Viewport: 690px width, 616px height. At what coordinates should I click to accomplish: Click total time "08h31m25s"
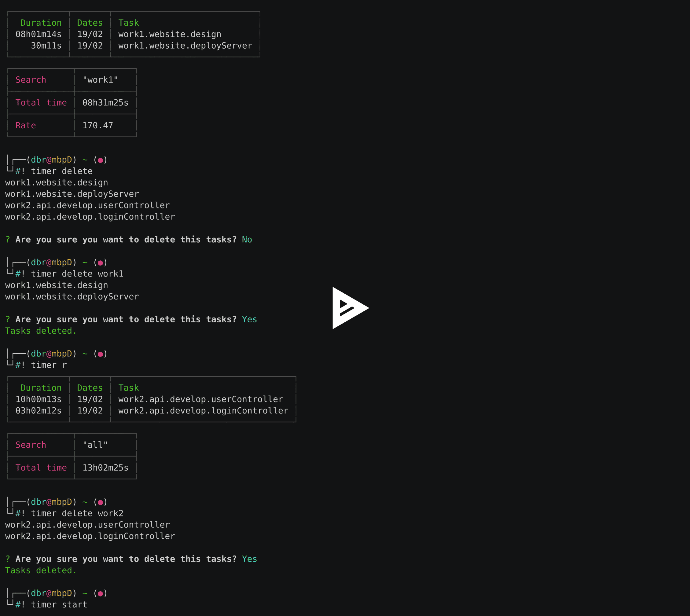pos(105,103)
